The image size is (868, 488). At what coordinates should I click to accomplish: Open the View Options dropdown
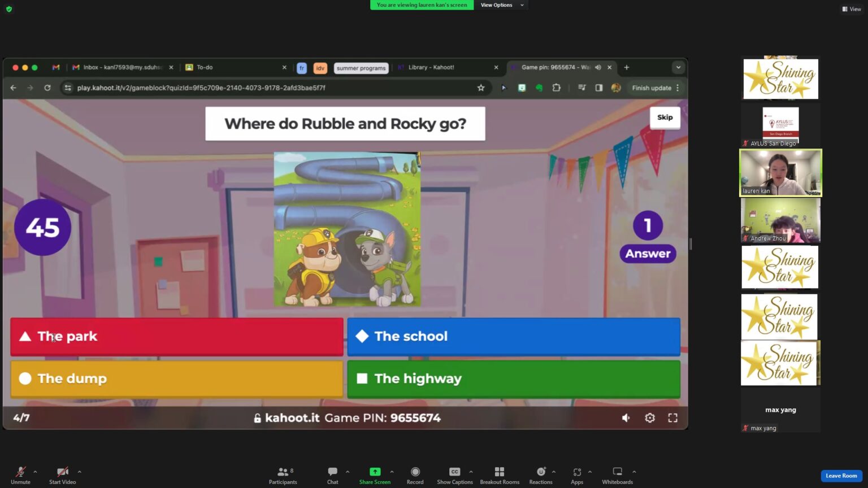point(502,5)
